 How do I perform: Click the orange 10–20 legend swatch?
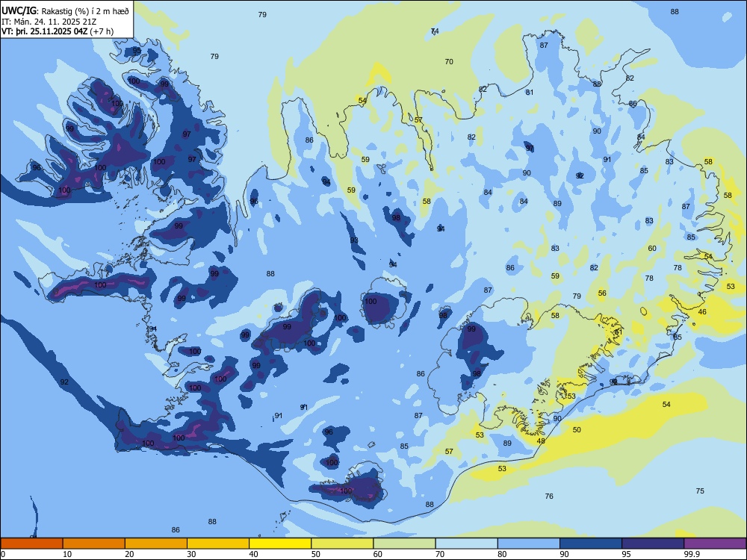pos(94,544)
